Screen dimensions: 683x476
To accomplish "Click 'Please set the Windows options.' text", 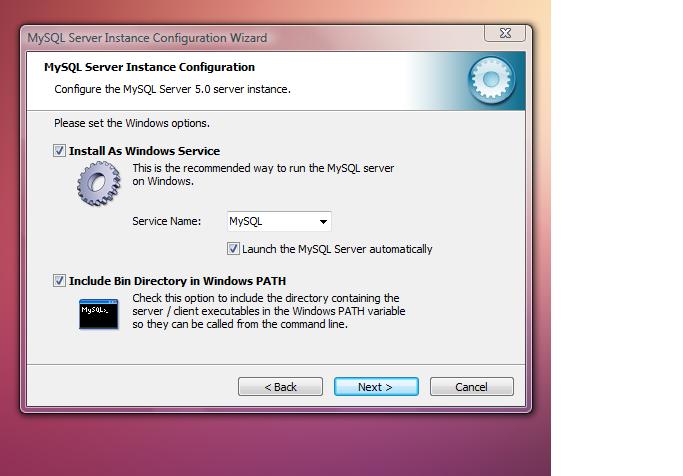I will tap(132, 123).
